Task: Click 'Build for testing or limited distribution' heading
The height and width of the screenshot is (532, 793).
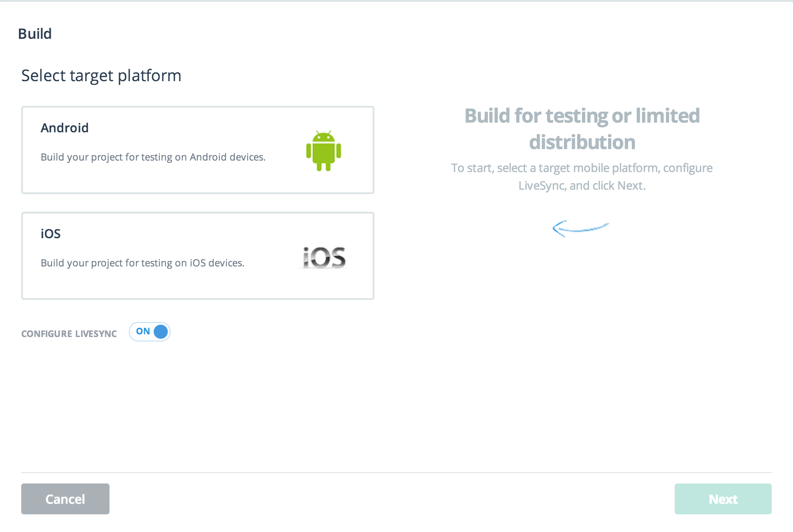Action: (582, 129)
